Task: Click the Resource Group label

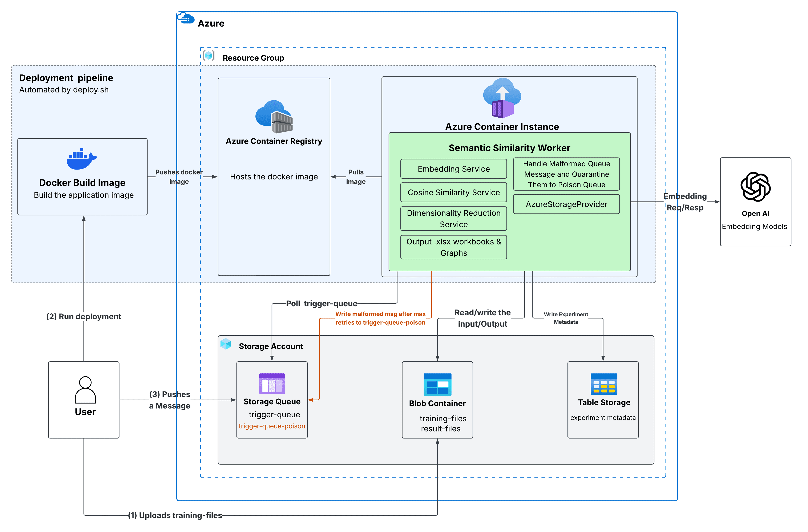Action: pyautogui.click(x=253, y=58)
